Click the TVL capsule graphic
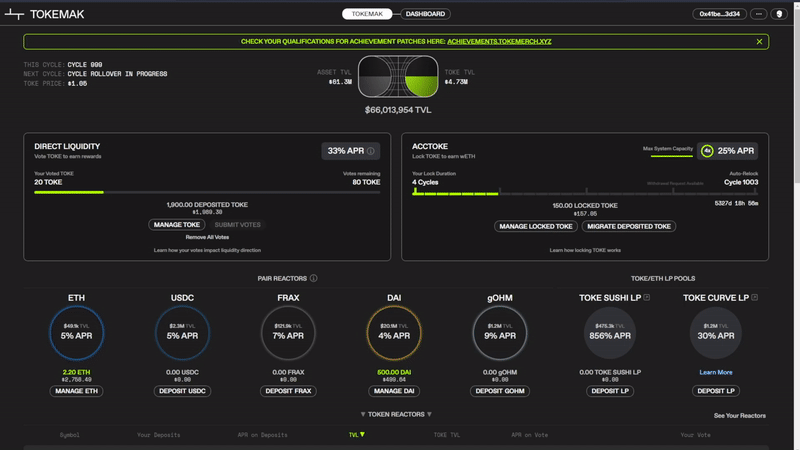The image size is (800, 450). (398, 77)
